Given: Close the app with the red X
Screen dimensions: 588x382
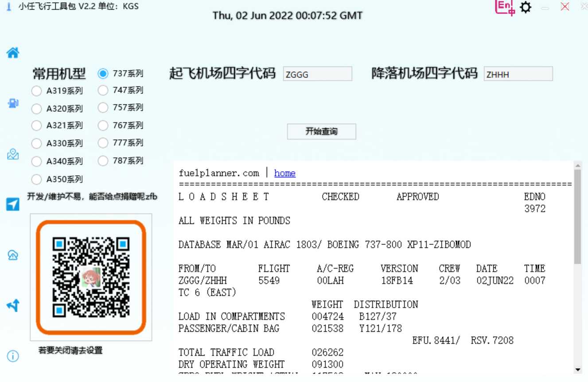Looking at the screenshot, I should [x=565, y=7].
